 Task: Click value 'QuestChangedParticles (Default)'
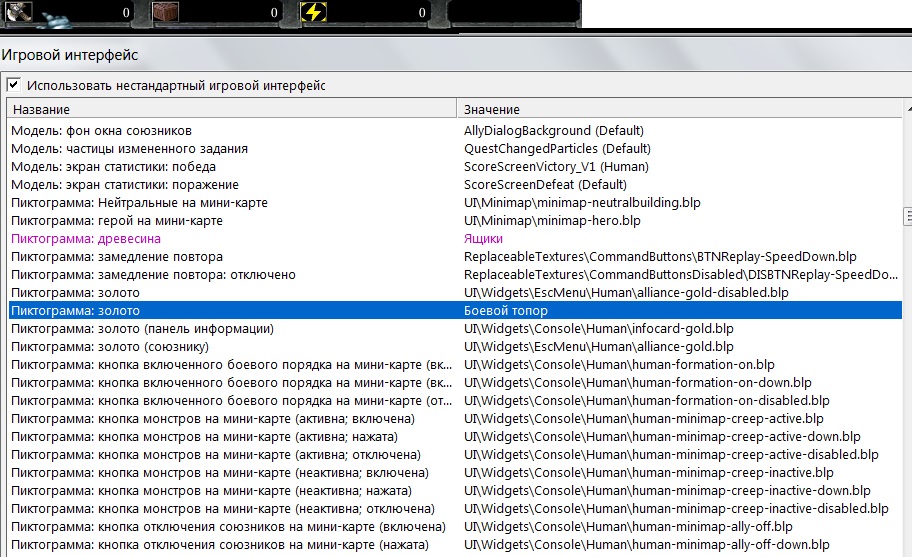[557, 148]
